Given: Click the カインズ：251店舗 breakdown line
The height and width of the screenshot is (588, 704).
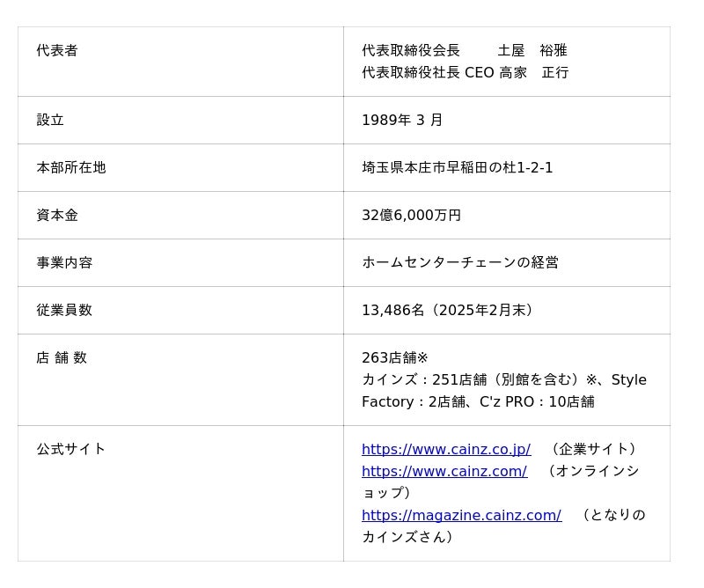Looking at the screenshot, I should [503, 379].
